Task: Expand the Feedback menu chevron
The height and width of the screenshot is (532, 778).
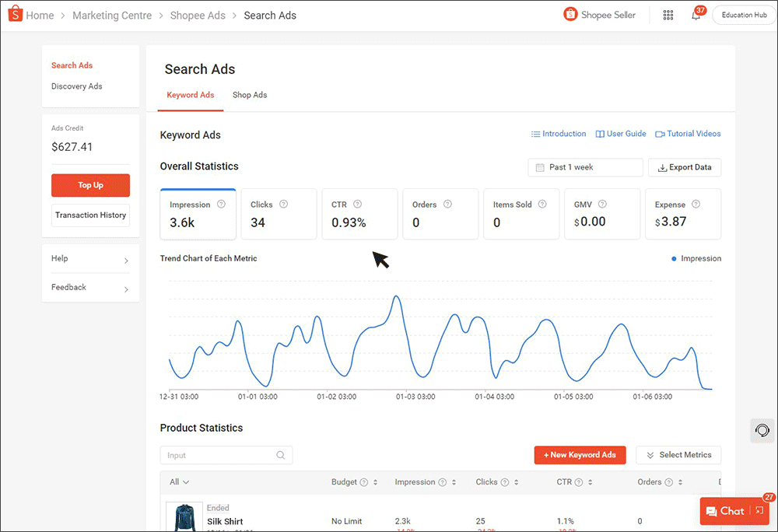Action: coord(126,289)
